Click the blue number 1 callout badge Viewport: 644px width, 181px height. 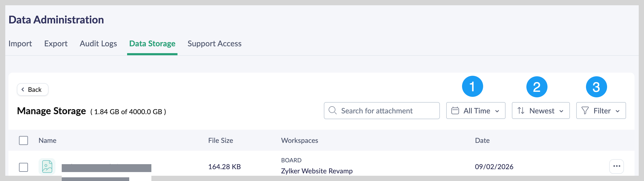(472, 87)
